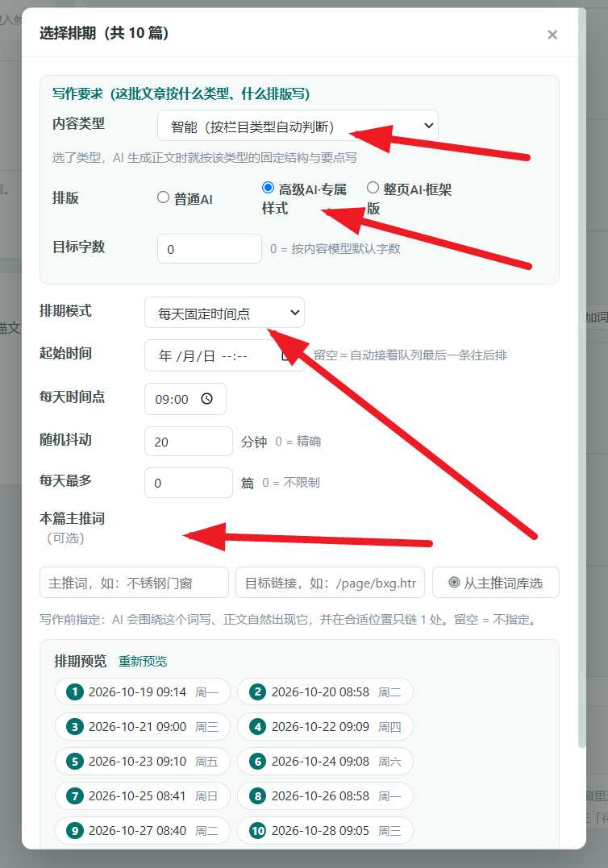Click 从主推词库选 button
This screenshot has width=608, height=868.
pyautogui.click(x=496, y=583)
